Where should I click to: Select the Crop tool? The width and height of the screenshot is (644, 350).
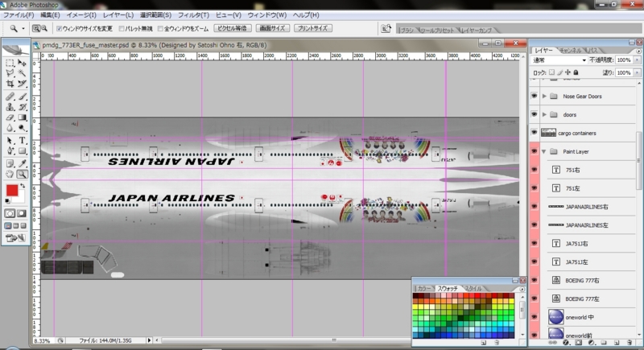click(x=10, y=84)
